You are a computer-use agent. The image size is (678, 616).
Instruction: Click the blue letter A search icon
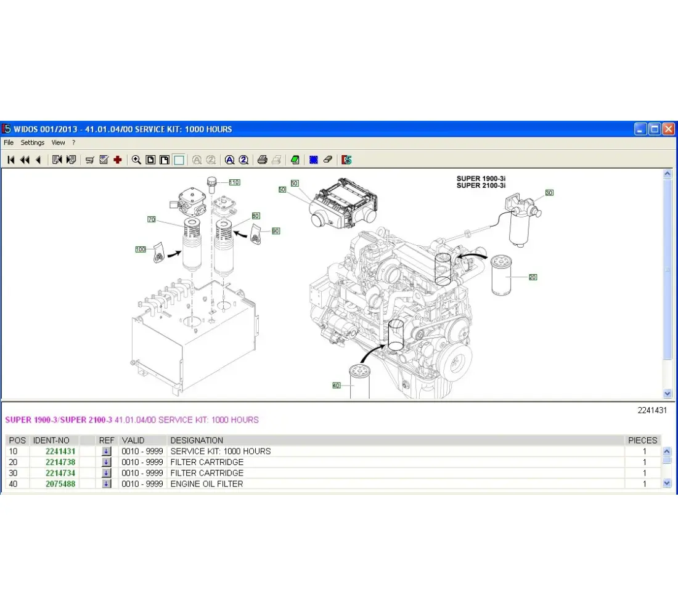[x=230, y=160]
